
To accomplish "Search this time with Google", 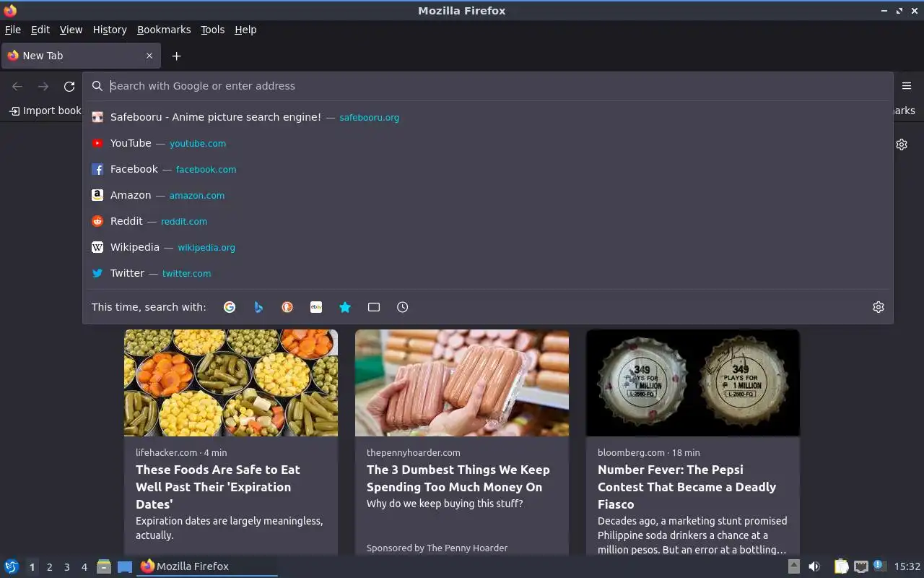I will 230,307.
